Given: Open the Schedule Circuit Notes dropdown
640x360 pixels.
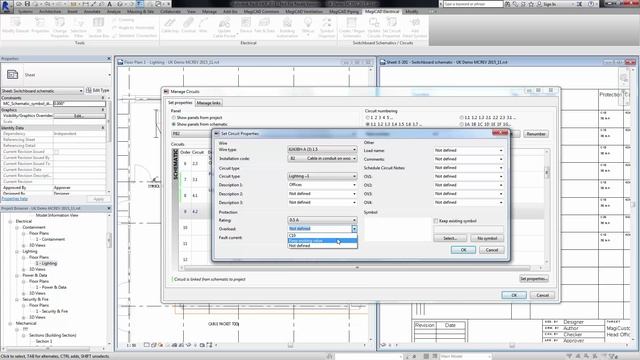Looking at the screenshot, I should [468, 168].
